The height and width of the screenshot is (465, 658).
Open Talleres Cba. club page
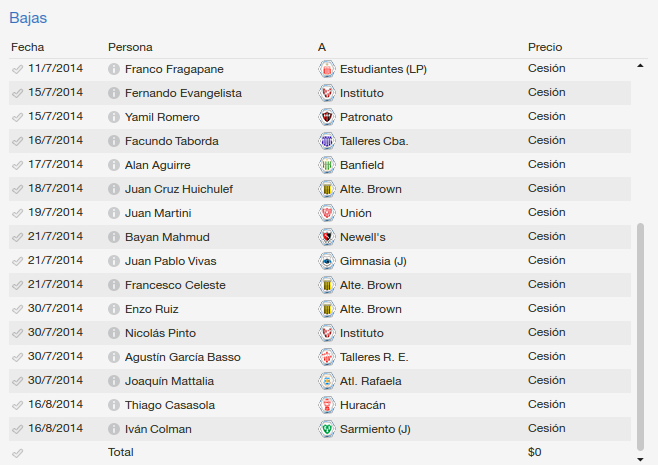click(x=374, y=141)
